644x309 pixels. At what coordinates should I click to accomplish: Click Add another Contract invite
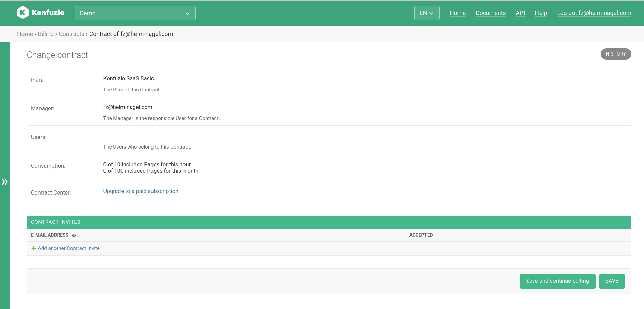(68, 248)
